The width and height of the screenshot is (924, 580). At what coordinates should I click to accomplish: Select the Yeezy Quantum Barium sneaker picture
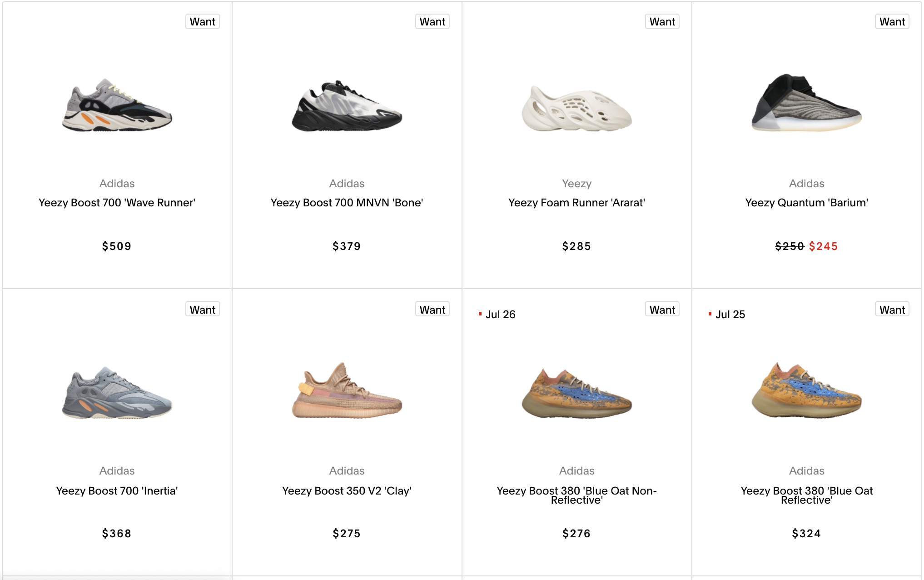click(x=806, y=103)
